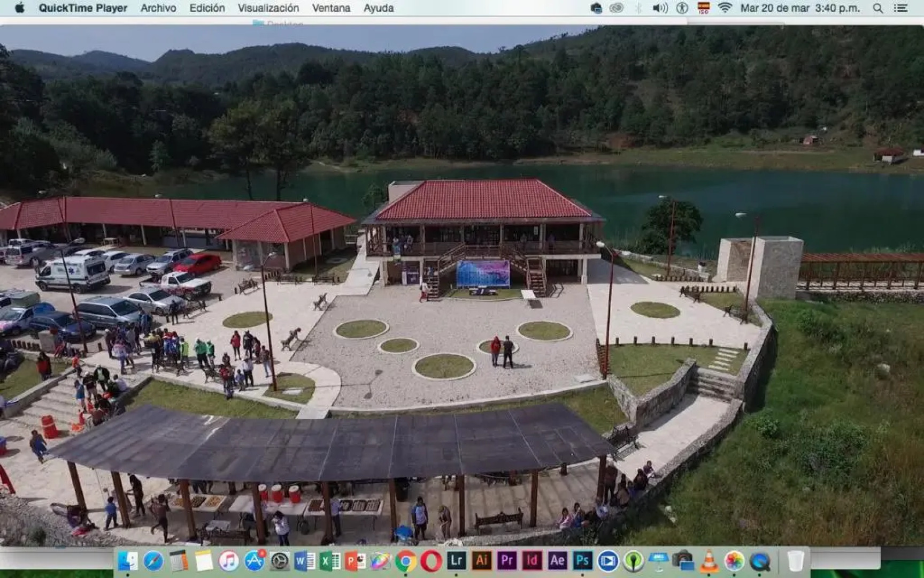
Task: Click the QuickTime Player dock icon
Action: 759,561
